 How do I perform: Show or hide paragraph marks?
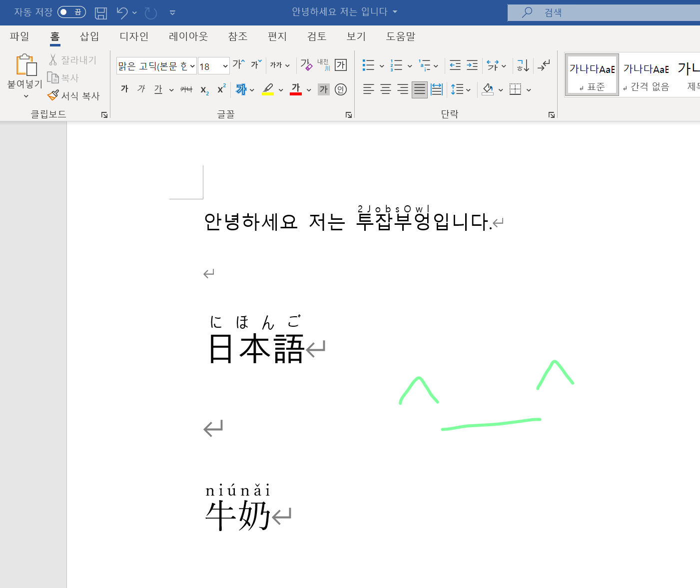[544, 65]
